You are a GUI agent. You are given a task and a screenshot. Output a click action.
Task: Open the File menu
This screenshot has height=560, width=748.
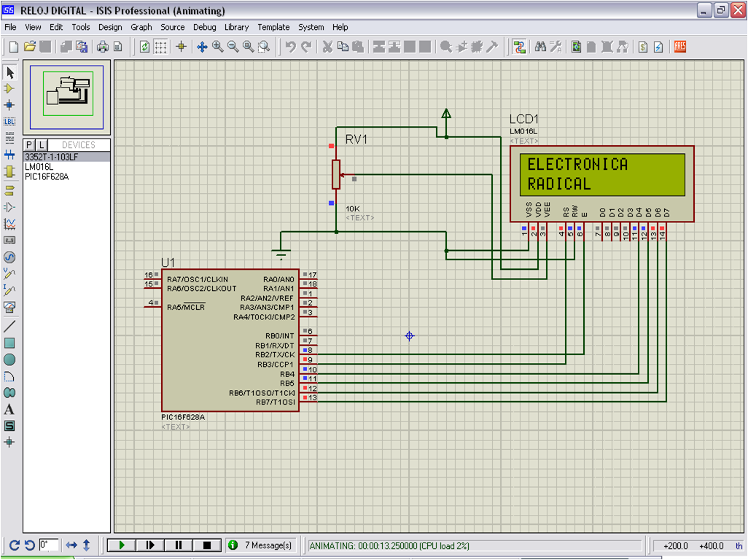[x=10, y=27]
